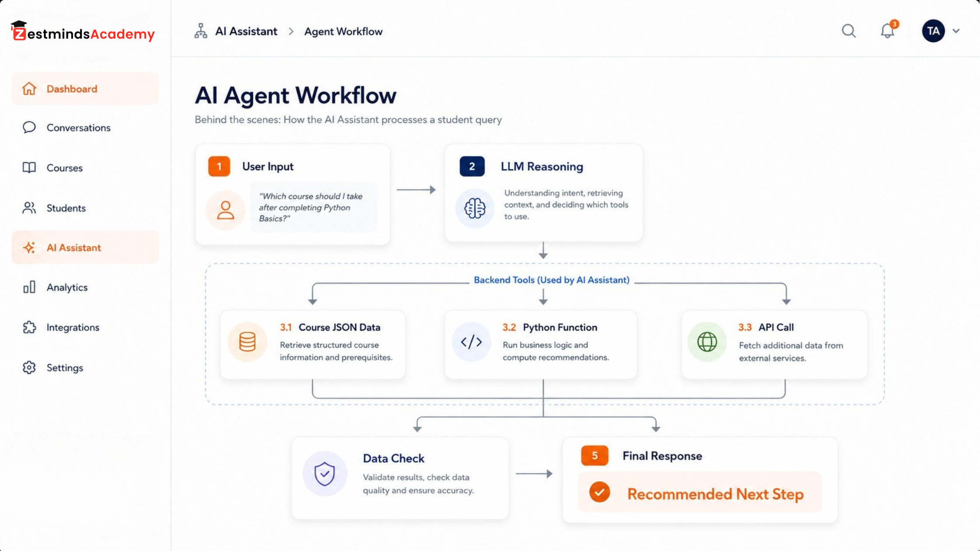Select the LLM Reasoning card title
Image resolution: width=980 pixels, height=551 pixels.
pos(542,167)
